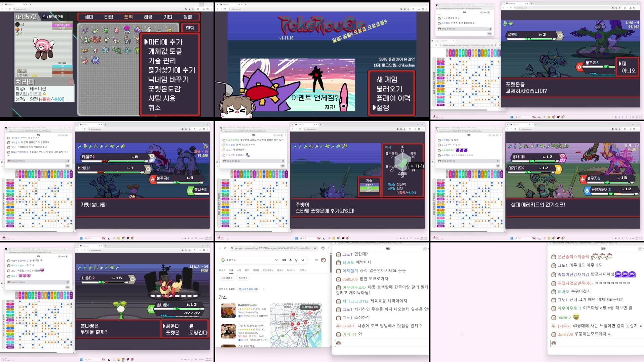644x362 pixels.
Task: Choose '볼' in 홈나링's battle command menu
Action: 191,326
